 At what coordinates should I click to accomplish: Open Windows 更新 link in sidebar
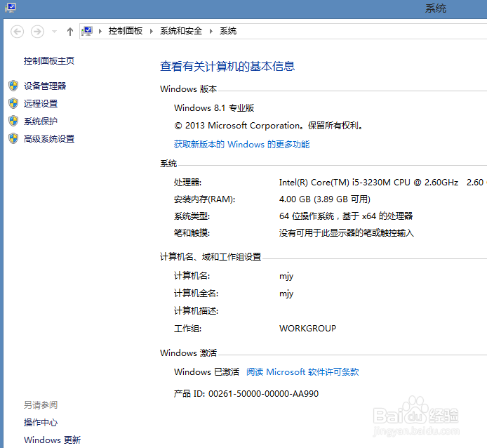(52, 440)
